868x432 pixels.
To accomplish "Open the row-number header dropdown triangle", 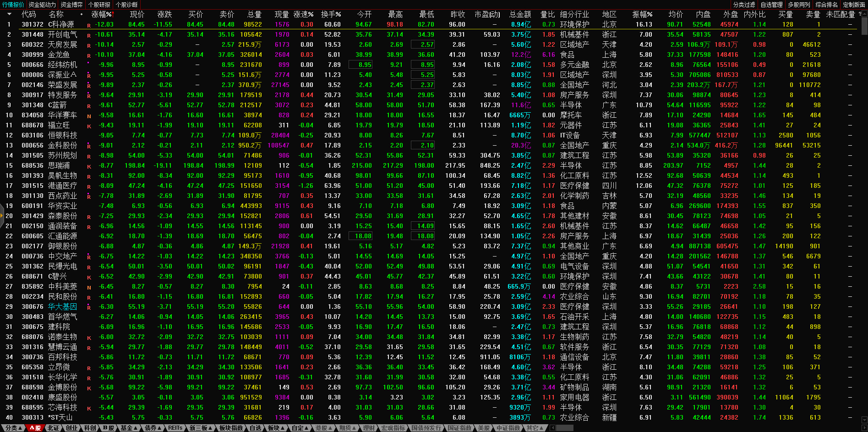I will pos(9,14).
